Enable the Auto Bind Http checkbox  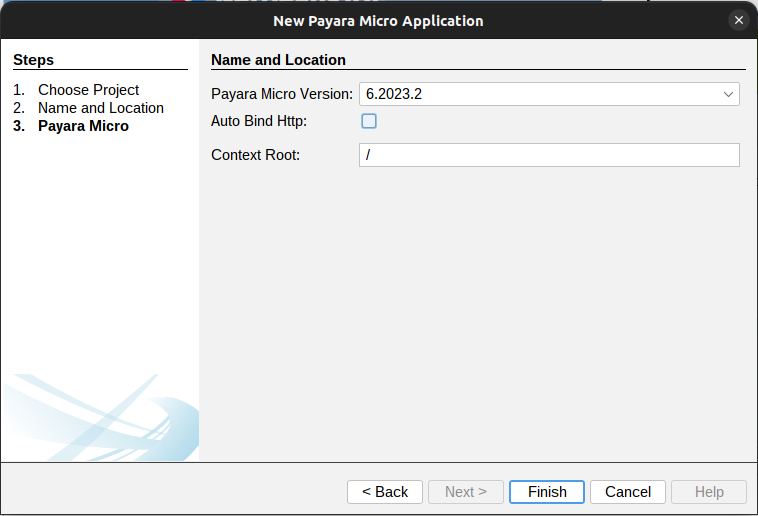click(x=369, y=121)
